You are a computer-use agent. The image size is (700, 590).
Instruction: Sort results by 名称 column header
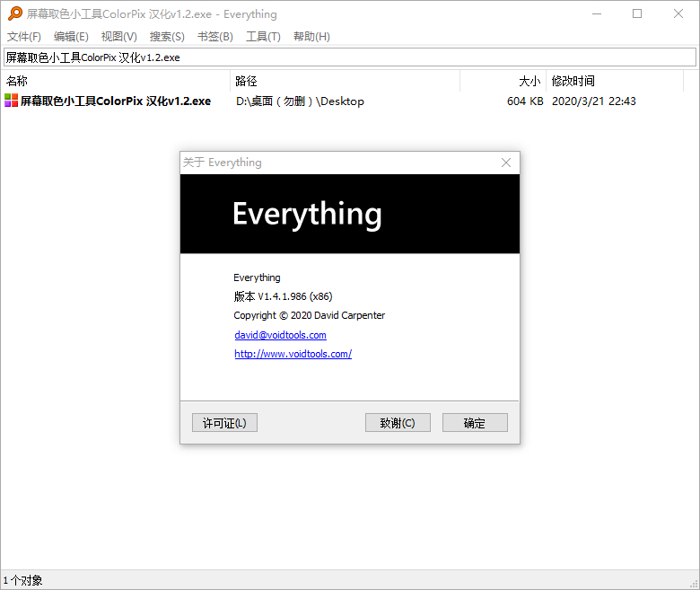point(116,81)
